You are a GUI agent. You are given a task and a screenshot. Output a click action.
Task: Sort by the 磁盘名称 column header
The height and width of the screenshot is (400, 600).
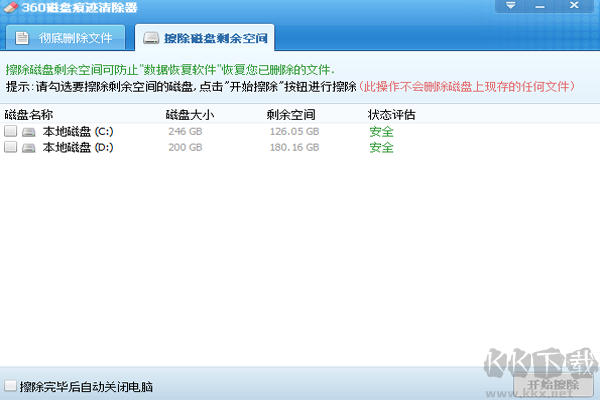[28, 115]
